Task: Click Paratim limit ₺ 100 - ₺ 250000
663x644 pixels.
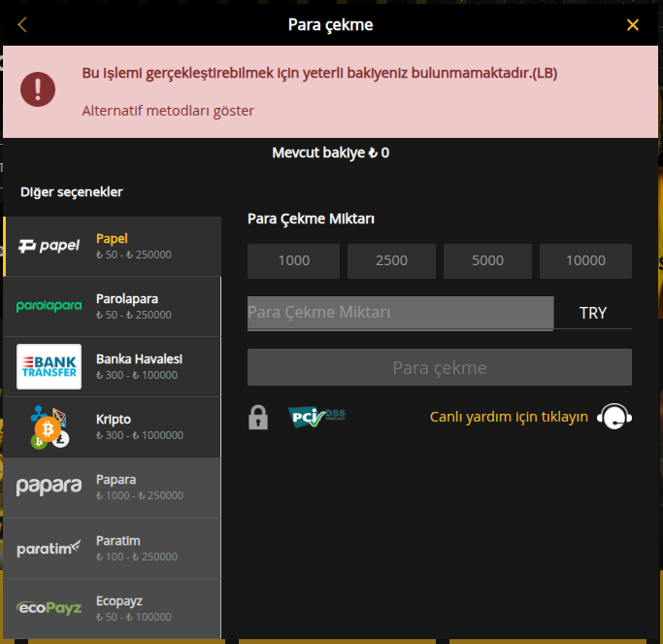Action: (137, 557)
